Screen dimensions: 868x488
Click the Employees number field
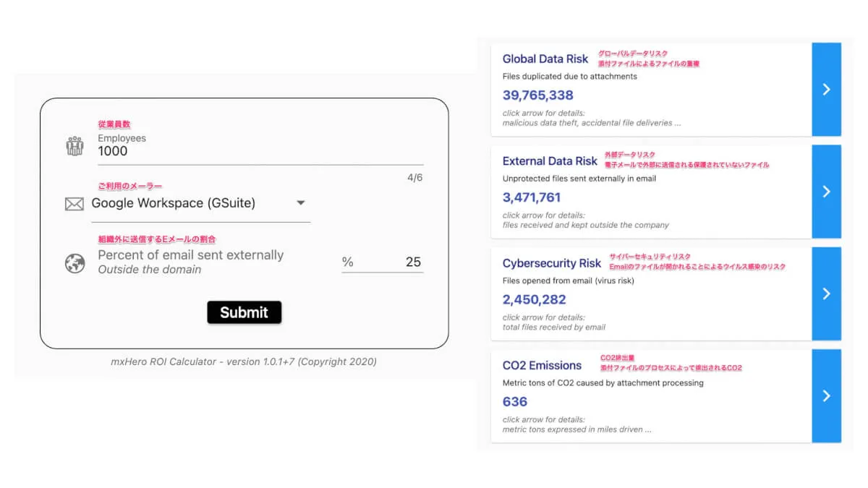coord(260,151)
